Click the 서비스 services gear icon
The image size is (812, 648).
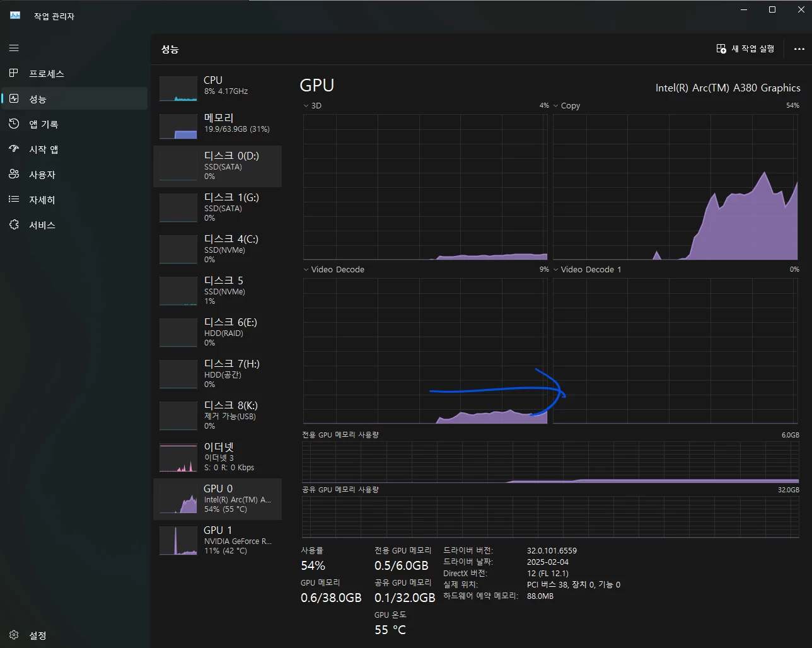14,224
